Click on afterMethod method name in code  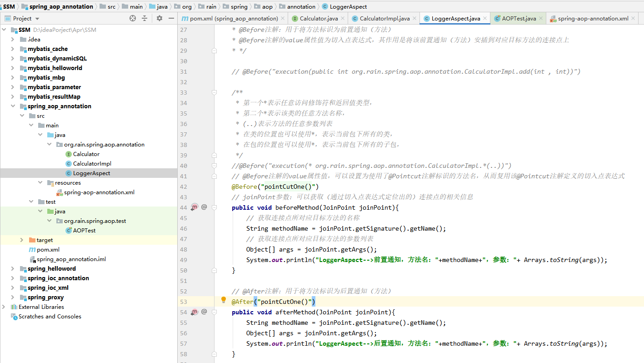[x=295, y=312]
